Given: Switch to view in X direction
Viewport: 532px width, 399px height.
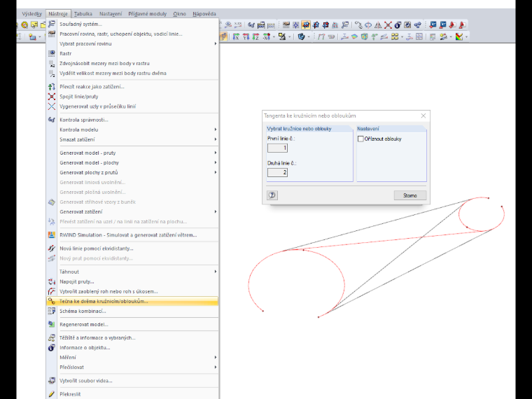Looking at the screenshot, I should [x=236, y=36].
